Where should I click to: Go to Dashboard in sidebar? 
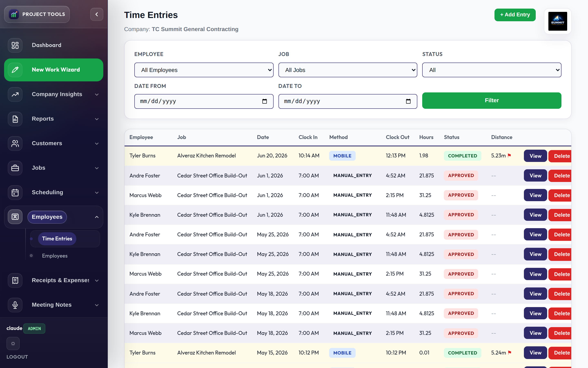54,45
